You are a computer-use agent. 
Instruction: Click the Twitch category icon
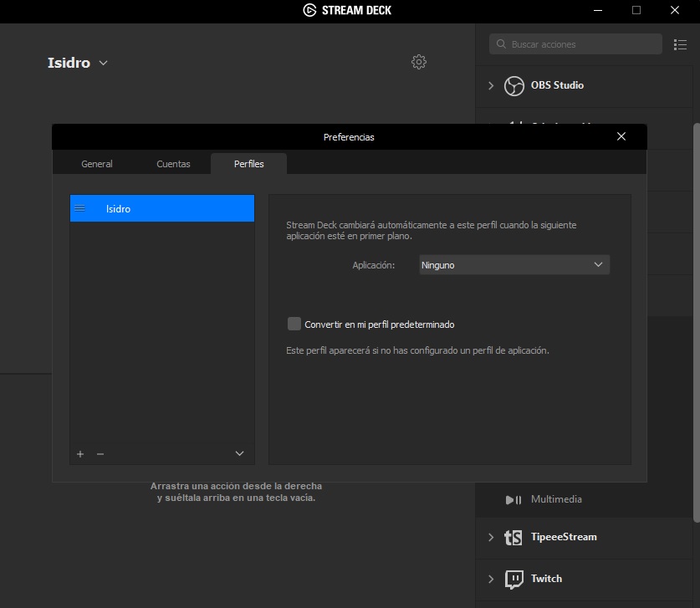click(x=514, y=579)
